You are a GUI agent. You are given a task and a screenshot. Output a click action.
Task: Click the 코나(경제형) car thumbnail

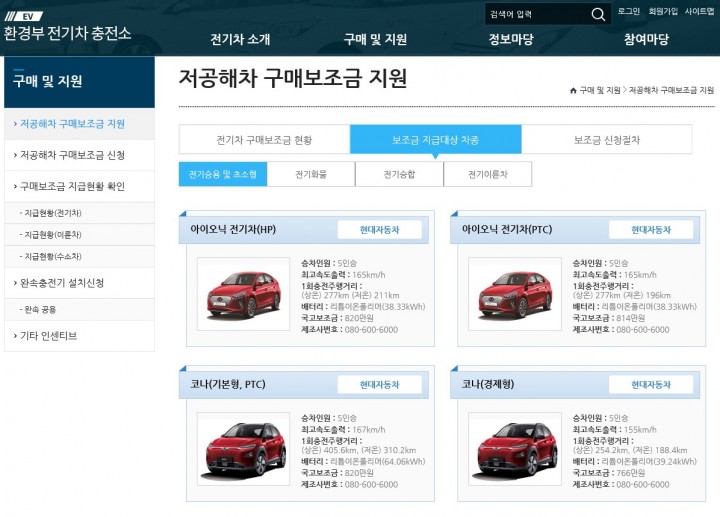515,449
